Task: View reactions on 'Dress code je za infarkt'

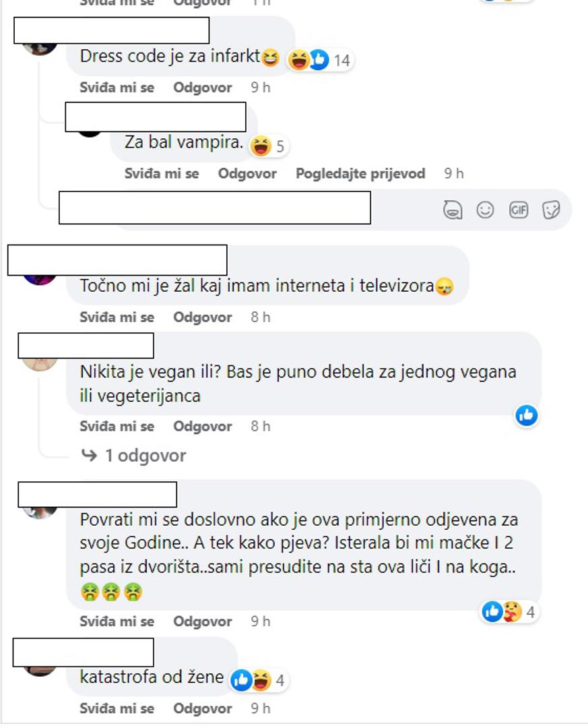Action: pos(320,60)
